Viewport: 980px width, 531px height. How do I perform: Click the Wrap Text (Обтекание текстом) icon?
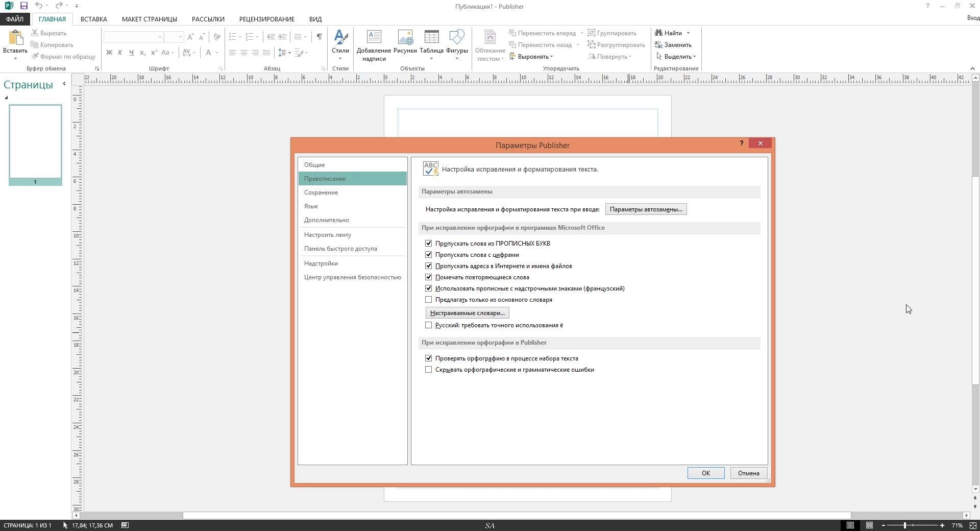[490, 37]
